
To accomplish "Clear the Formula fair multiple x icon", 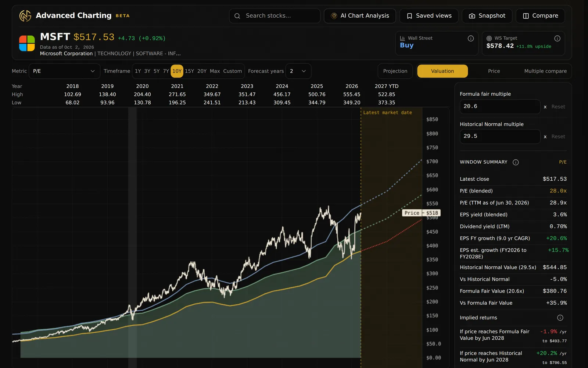I will 545,107.
